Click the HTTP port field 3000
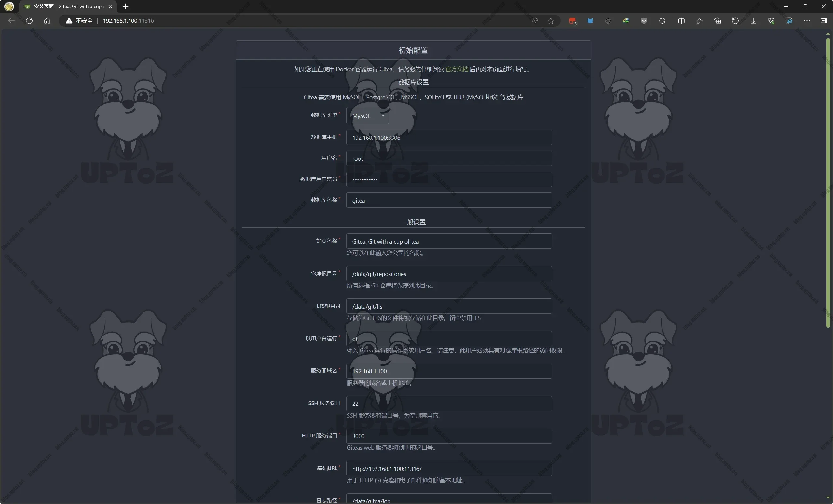Image resolution: width=833 pixels, height=504 pixels. click(449, 436)
